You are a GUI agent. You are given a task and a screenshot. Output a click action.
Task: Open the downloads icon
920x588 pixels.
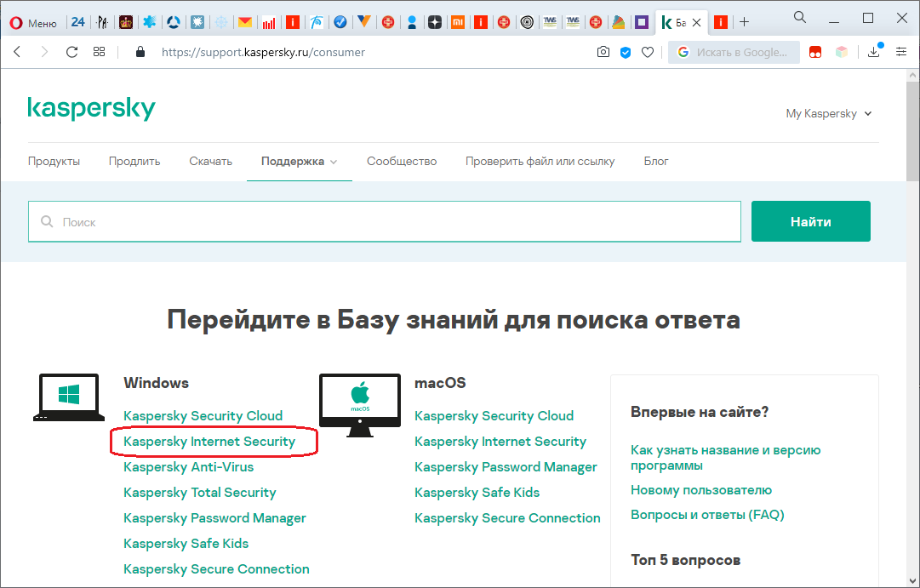point(874,52)
